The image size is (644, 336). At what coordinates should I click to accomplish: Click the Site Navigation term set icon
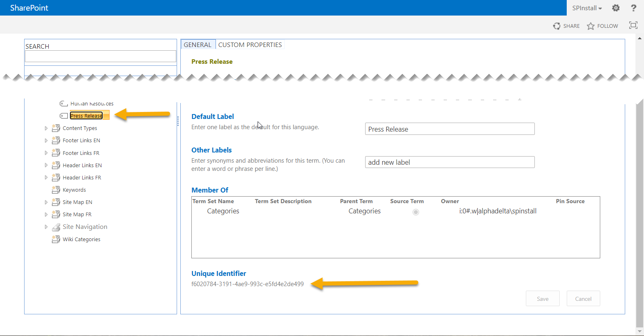[56, 227]
